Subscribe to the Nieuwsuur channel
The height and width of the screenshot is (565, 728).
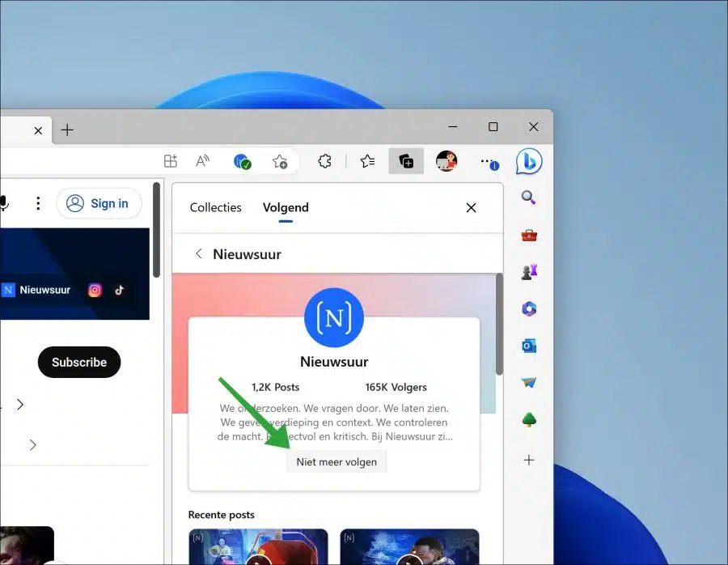click(x=79, y=362)
